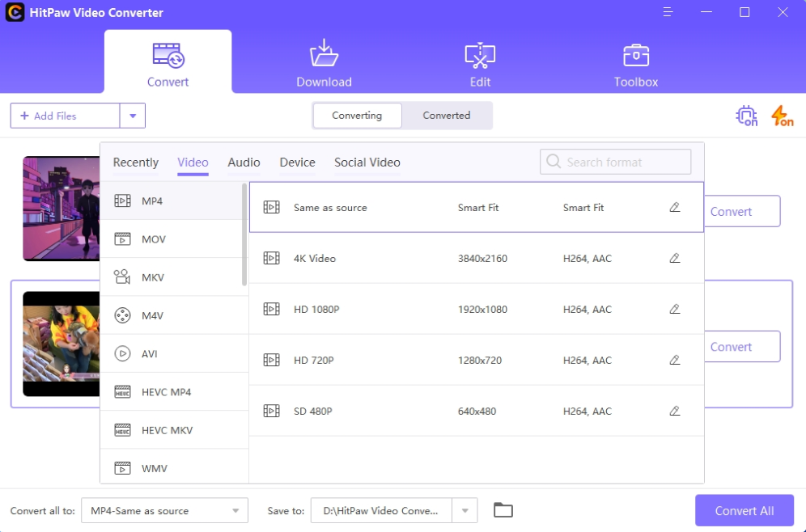Click the Convert All button

coord(744,510)
